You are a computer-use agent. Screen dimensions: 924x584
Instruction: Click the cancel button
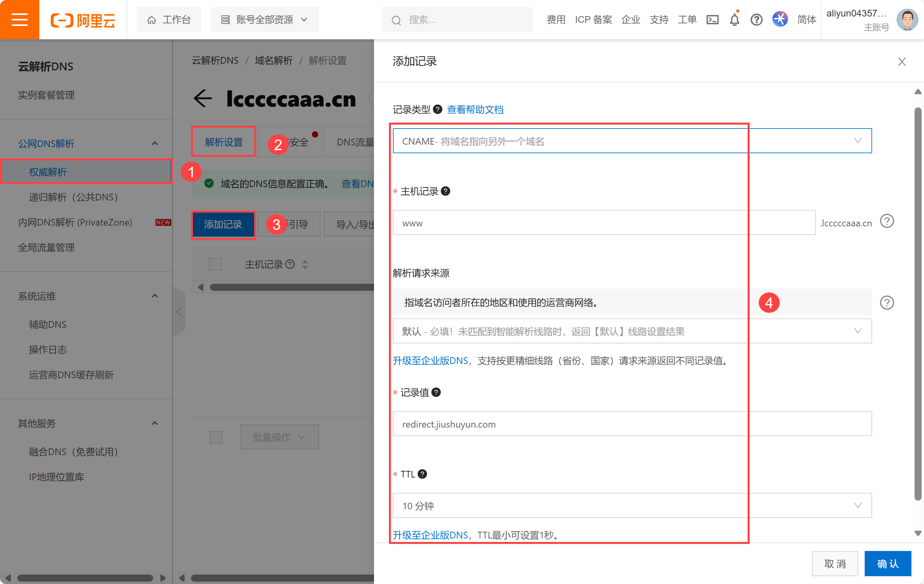[x=835, y=564]
